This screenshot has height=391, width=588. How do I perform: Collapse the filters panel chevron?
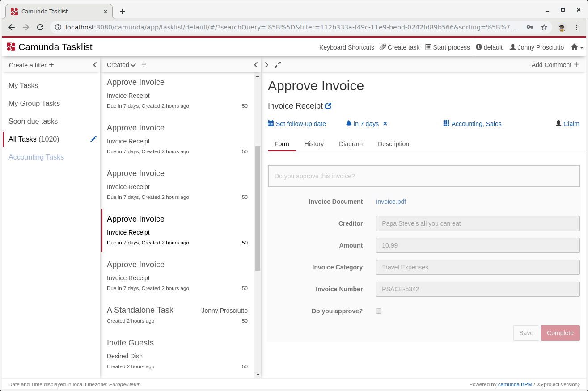[95, 65]
